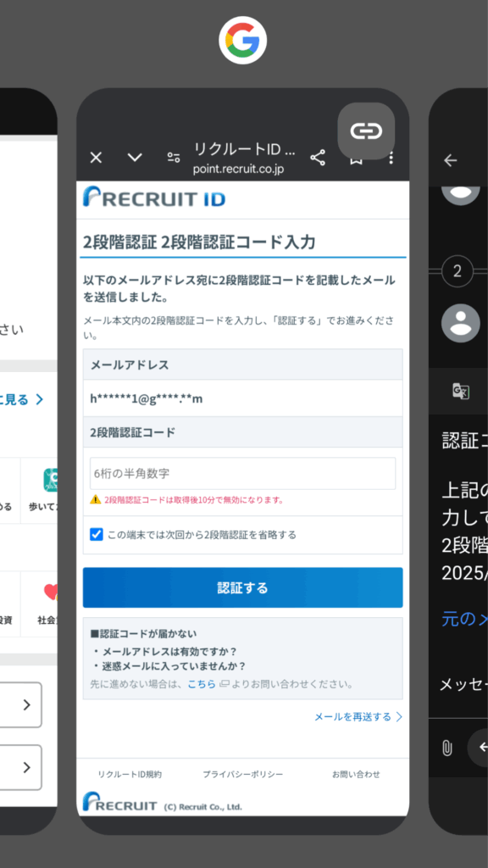
Task: Tap the attachment paperclip icon in the email card
Action: (x=447, y=748)
